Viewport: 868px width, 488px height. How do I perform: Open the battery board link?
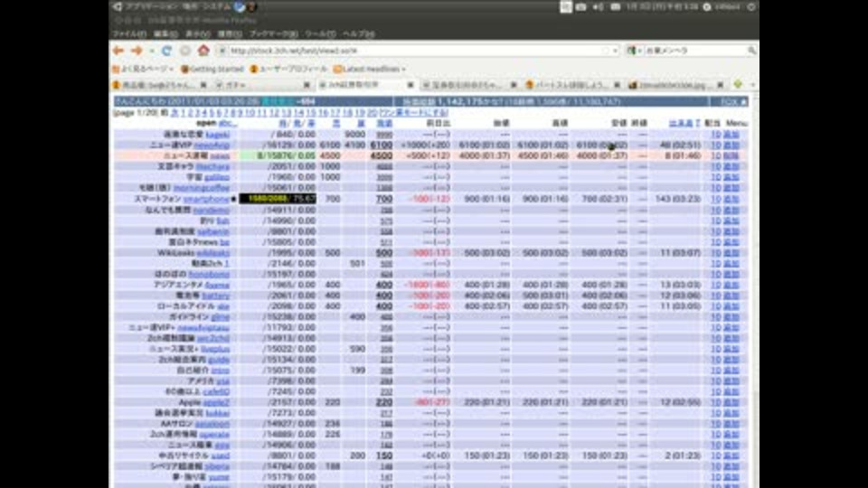(216, 296)
